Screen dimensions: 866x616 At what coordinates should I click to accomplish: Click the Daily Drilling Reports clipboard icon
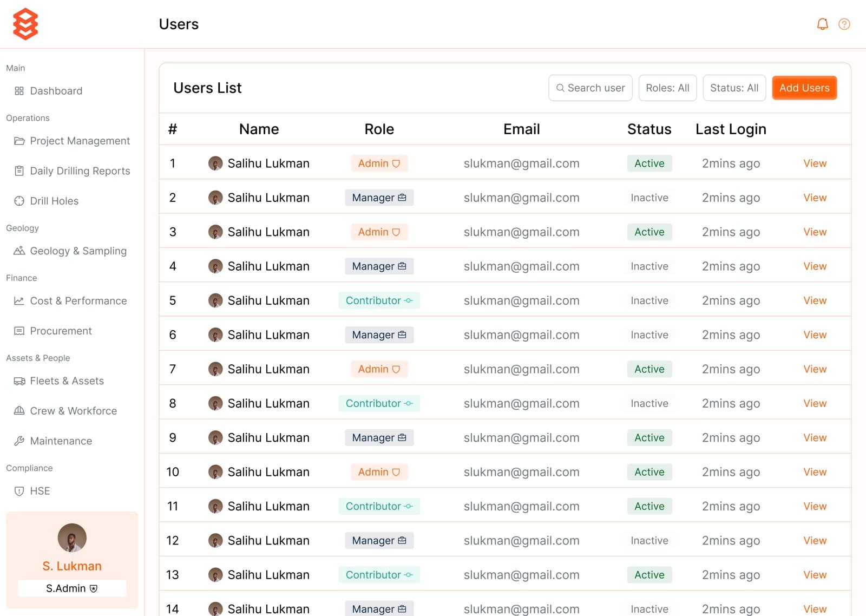pyautogui.click(x=19, y=171)
